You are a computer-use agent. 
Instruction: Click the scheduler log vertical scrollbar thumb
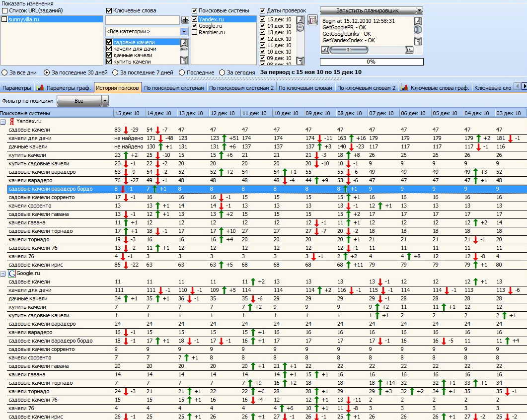click(418, 30)
